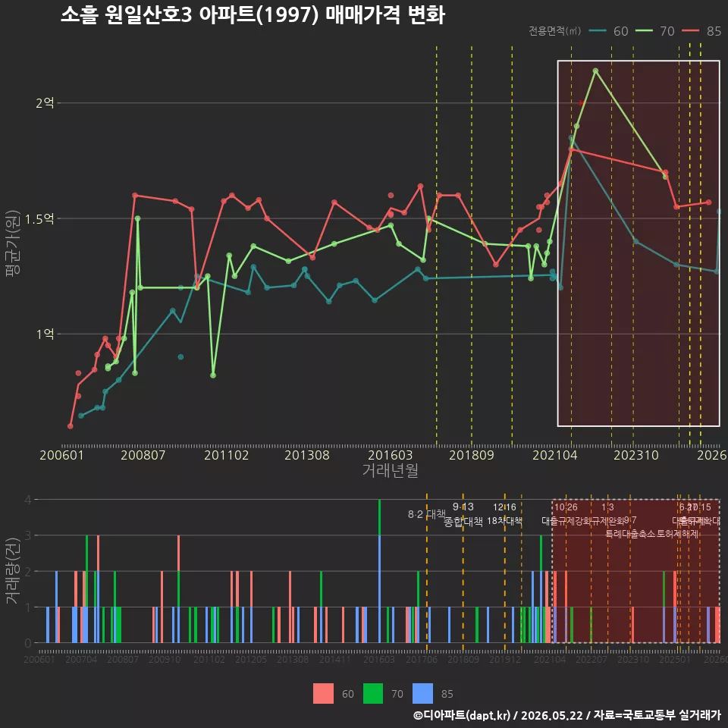Click the teal 60 line legend entry
728x728 pixels.
click(608, 31)
